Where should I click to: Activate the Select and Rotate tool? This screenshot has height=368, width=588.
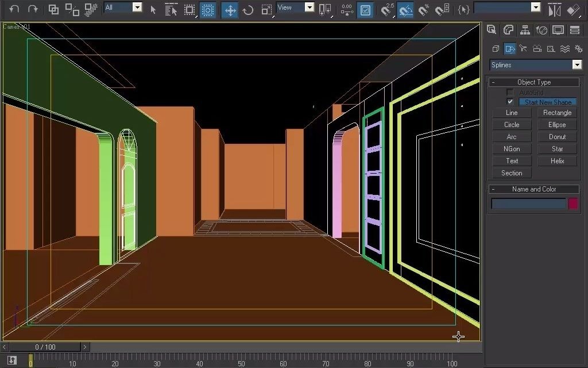point(247,10)
